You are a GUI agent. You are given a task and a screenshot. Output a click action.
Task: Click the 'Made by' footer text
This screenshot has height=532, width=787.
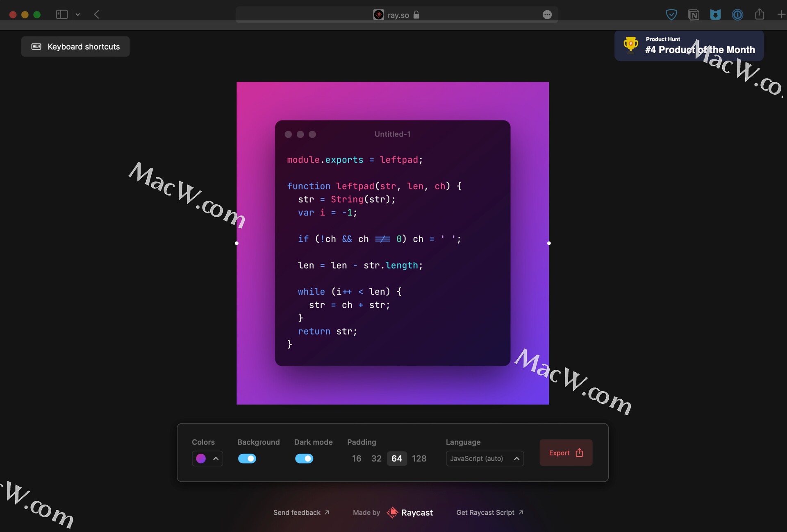(366, 513)
